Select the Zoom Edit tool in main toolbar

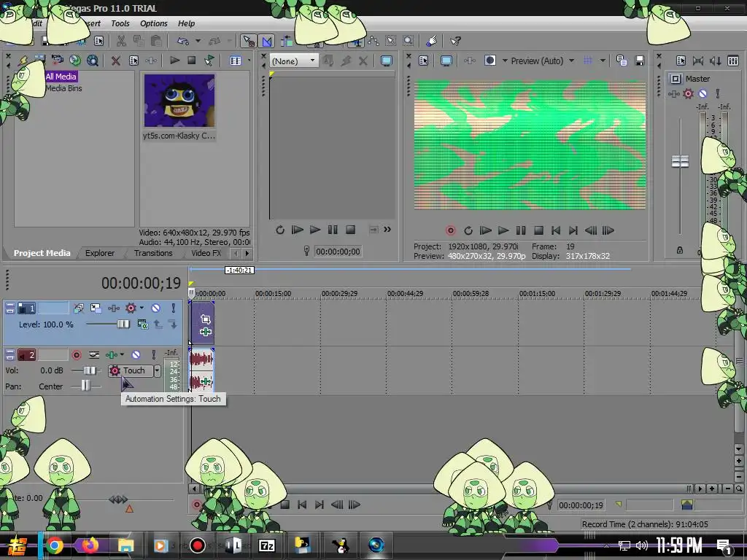pos(409,41)
